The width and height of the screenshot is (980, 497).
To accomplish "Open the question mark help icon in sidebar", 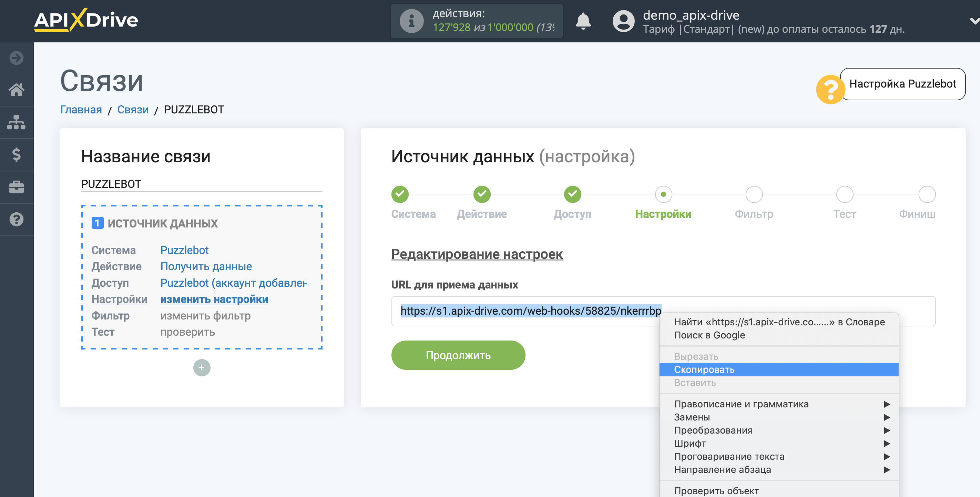I will (16, 219).
